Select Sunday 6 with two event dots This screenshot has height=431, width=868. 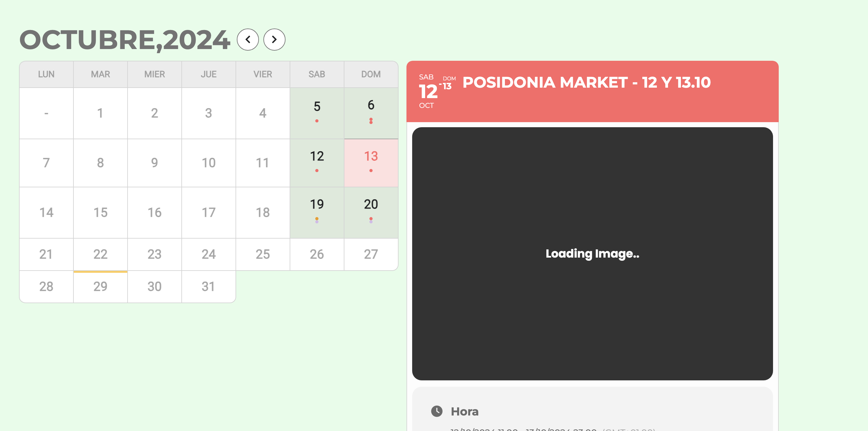(x=371, y=113)
